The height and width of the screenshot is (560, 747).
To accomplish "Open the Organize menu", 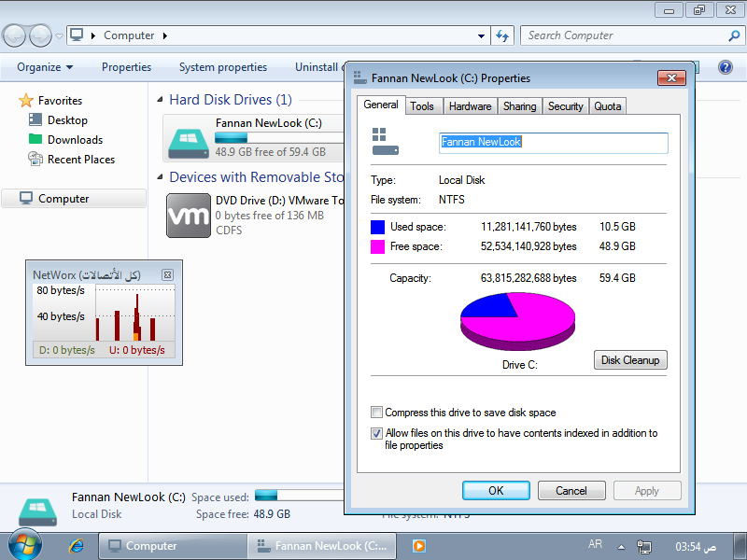I will pos(45,67).
